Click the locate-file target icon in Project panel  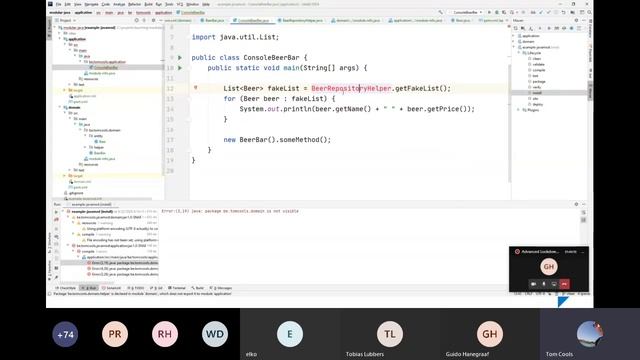136,20
